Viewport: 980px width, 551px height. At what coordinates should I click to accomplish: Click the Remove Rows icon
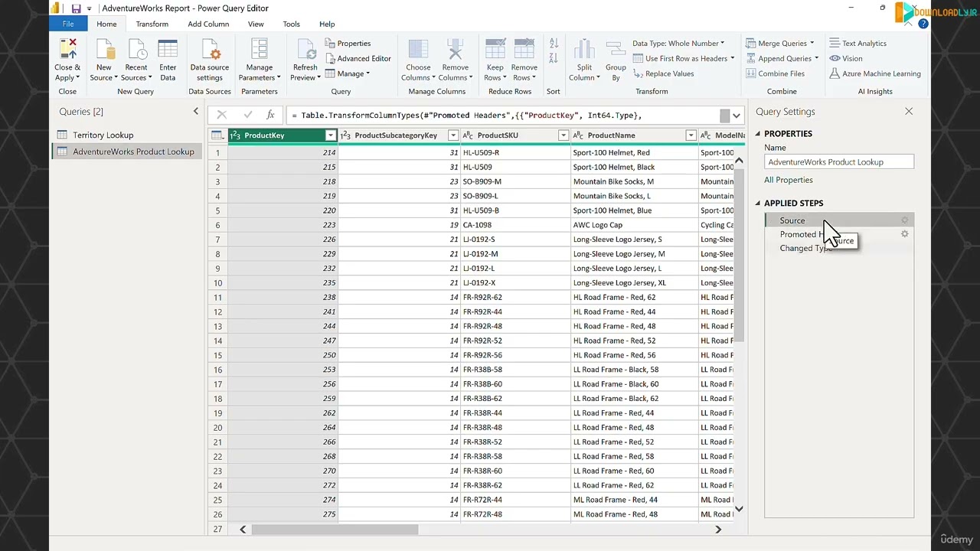coord(524,50)
